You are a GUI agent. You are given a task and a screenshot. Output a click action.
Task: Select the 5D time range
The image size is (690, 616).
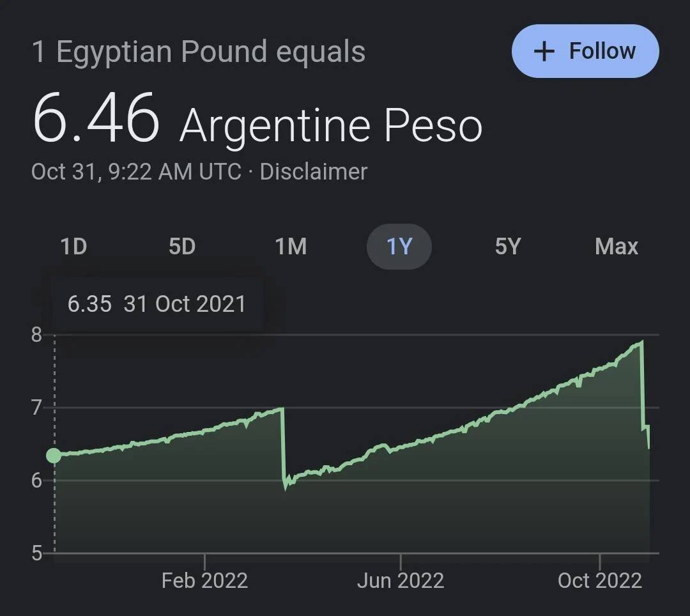(x=182, y=247)
